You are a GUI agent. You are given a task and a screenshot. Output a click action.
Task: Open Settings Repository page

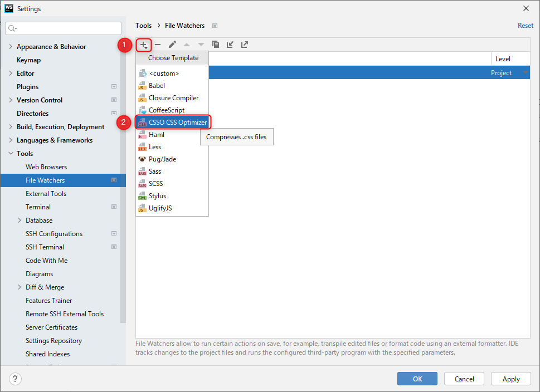coord(53,341)
